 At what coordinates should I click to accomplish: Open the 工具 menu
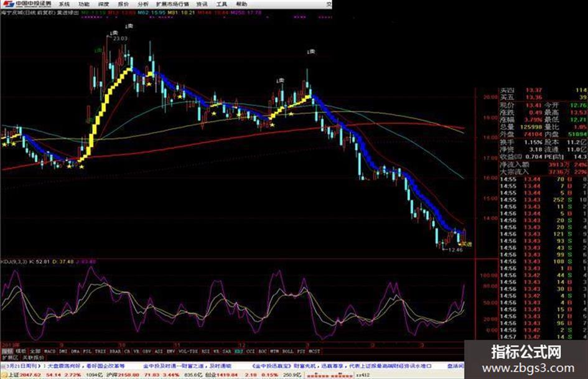point(222,4)
